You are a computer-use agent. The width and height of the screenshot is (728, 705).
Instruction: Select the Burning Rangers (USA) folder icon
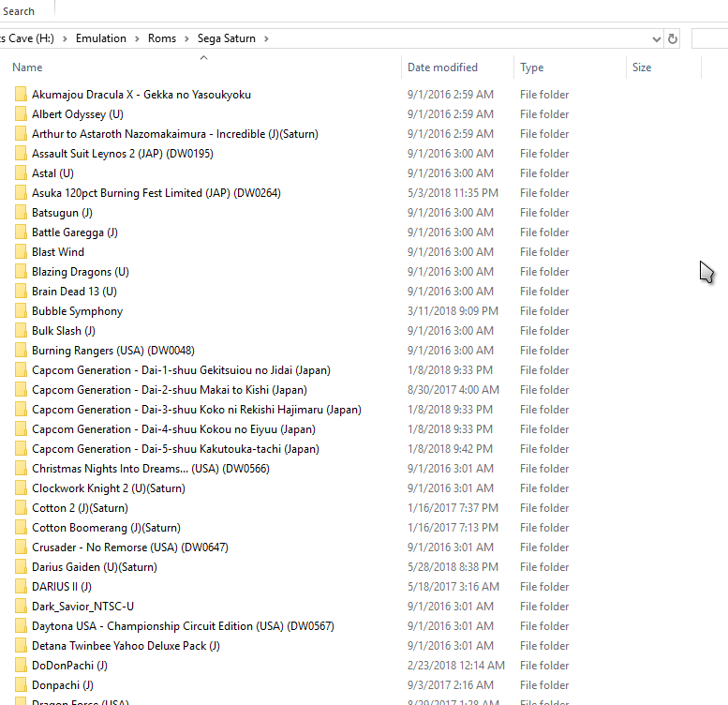point(21,351)
